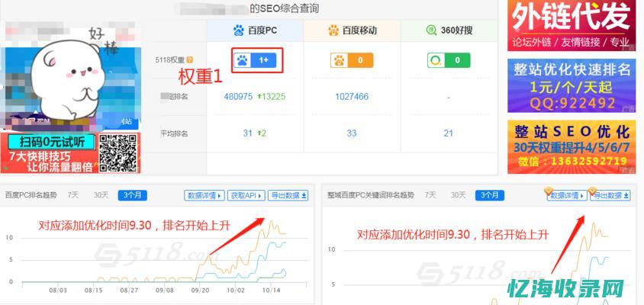The image size is (644, 305).
Task: Open the 1027466 Baidu mobile rank value
Action: point(352,97)
